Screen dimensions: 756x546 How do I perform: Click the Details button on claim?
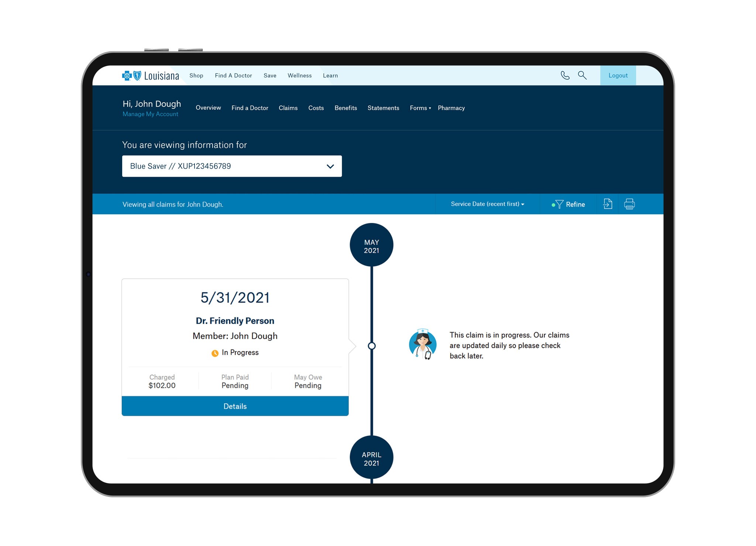[x=234, y=407]
